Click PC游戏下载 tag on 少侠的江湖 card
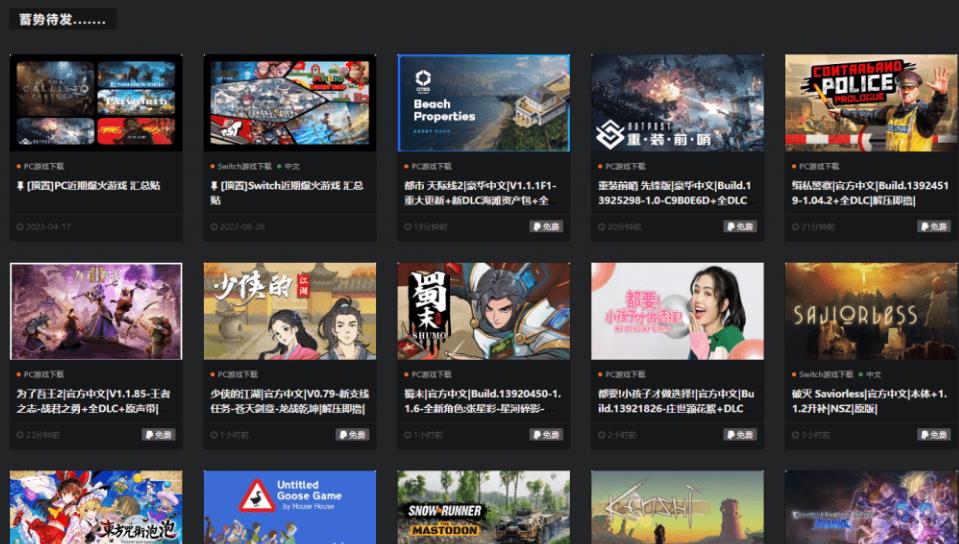 click(235, 374)
